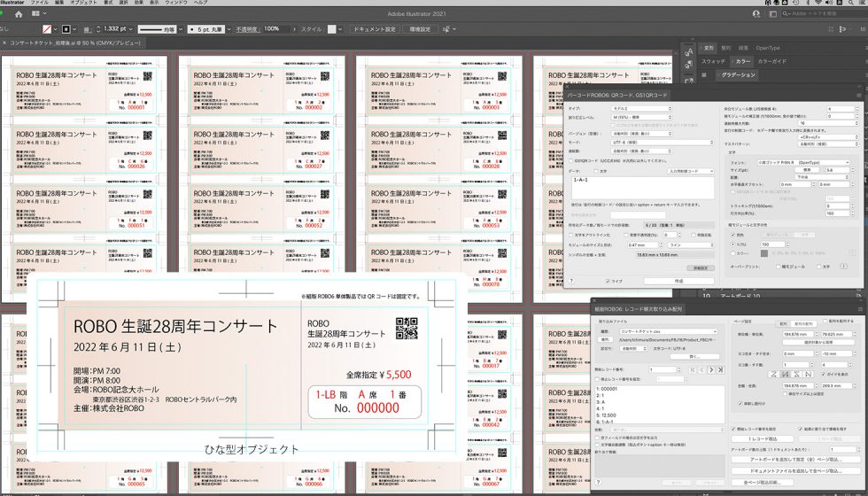Toggle the ライブ checkbox in barcode panel
The width and height of the screenshot is (868, 496).
click(608, 282)
